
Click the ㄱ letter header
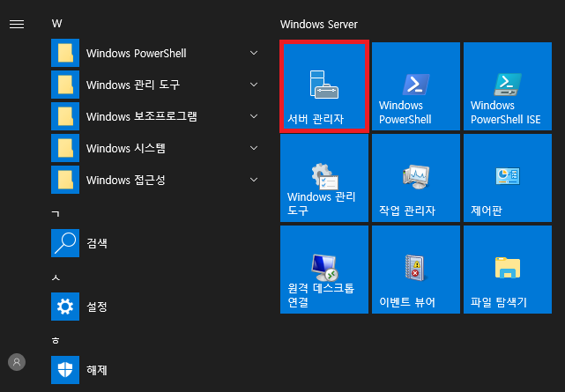[56, 214]
